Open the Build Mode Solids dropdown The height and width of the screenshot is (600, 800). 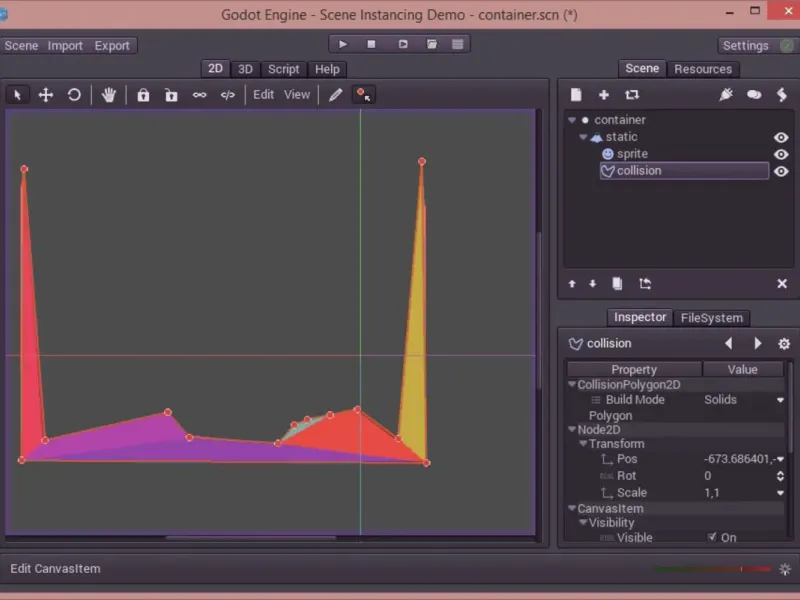click(742, 400)
